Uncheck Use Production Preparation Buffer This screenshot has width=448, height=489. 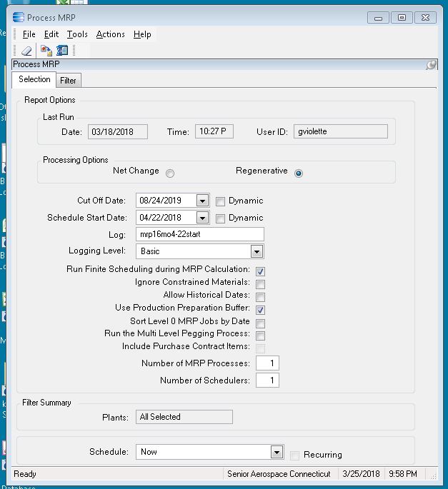click(x=260, y=310)
